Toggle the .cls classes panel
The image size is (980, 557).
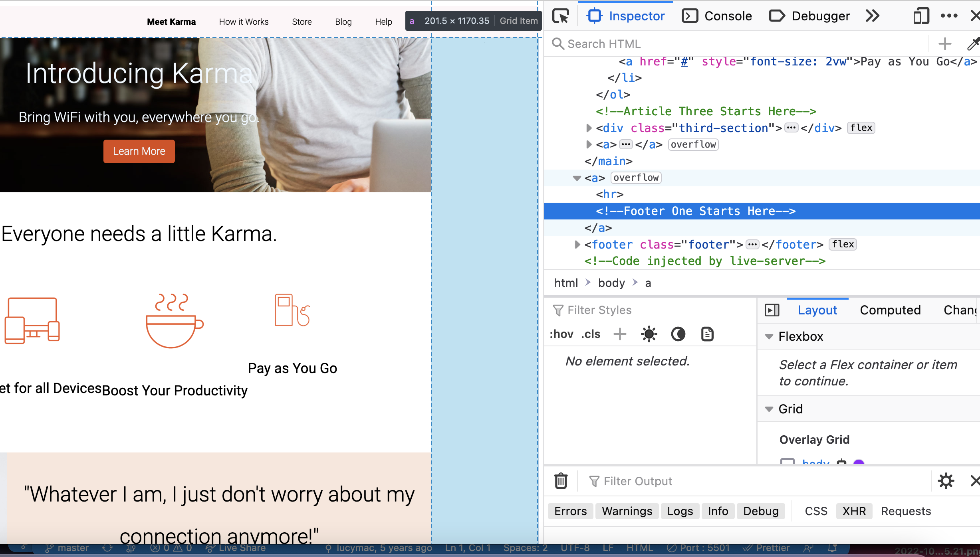[591, 334]
